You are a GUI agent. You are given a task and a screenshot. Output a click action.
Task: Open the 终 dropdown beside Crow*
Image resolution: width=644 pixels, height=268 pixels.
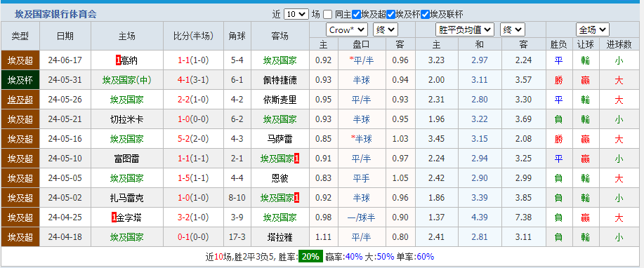pyautogui.click(x=386, y=29)
